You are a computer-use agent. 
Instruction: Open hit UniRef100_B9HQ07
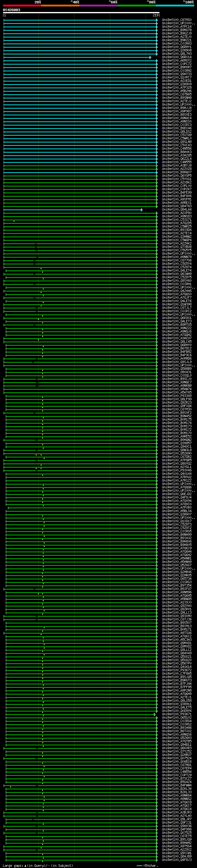[177, 172]
